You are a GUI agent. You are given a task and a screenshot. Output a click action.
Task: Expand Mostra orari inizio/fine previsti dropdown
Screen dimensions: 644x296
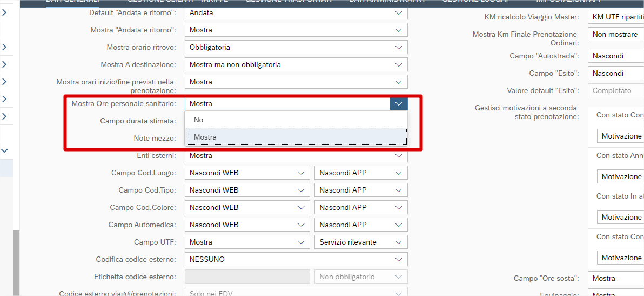click(x=296, y=82)
